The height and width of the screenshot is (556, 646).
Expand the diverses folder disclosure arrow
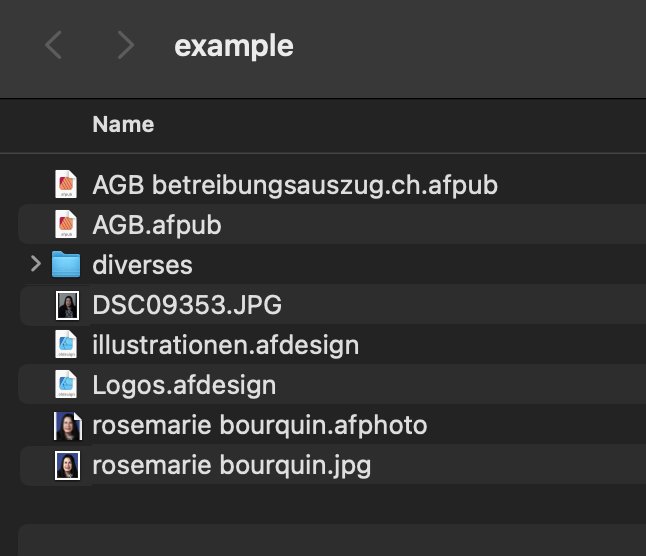tap(35, 264)
